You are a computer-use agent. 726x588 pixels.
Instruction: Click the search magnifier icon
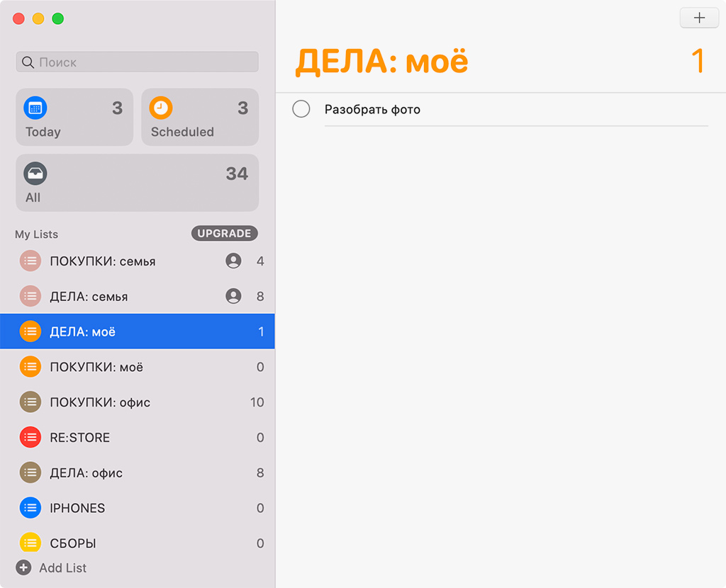click(x=28, y=62)
